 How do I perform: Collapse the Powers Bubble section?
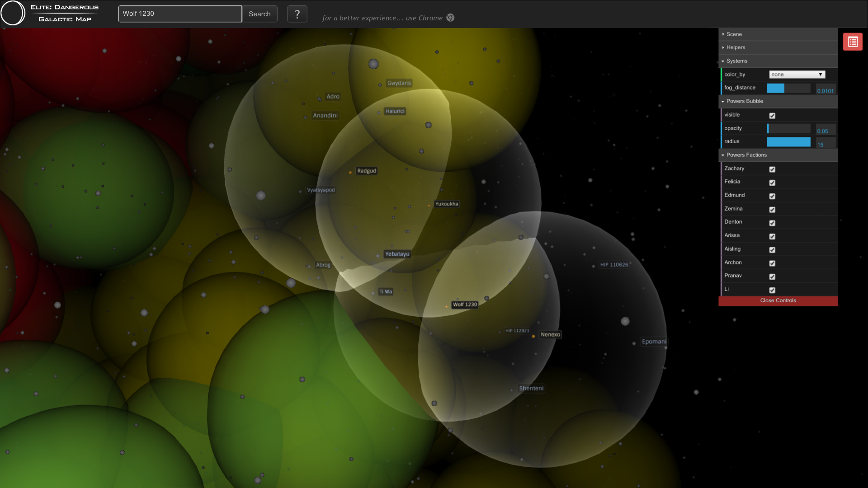click(778, 101)
